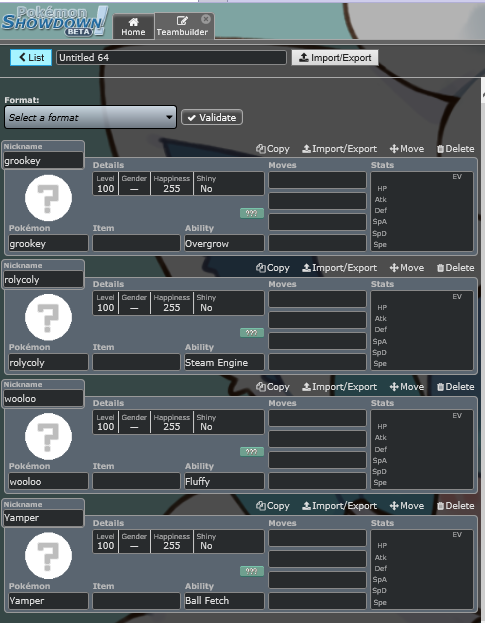Open rolycoly's Details row
486x623 pixels.
tap(178, 303)
